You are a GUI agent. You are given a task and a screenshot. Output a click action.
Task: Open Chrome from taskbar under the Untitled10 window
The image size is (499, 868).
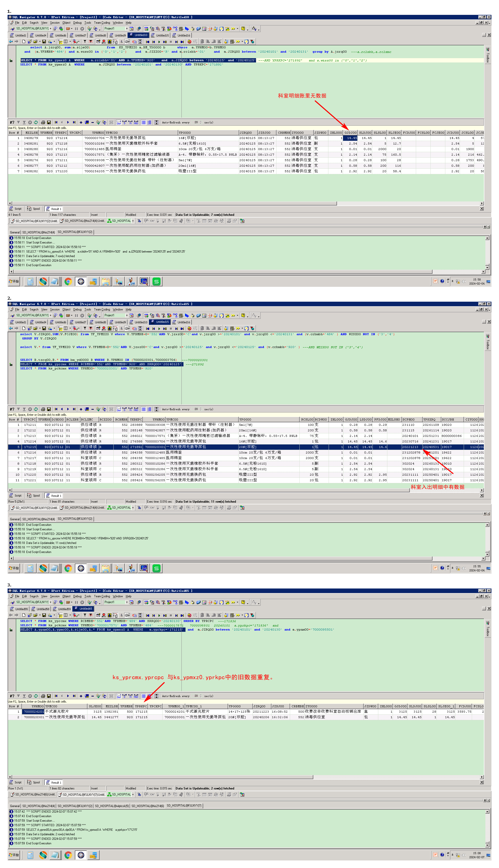point(68,282)
